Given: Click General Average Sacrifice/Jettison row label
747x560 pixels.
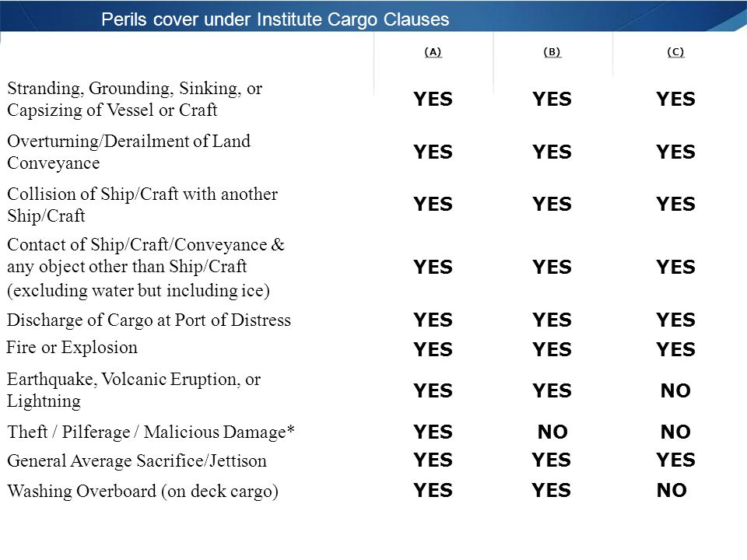Looking at the screenshot, I should [137, 461].
